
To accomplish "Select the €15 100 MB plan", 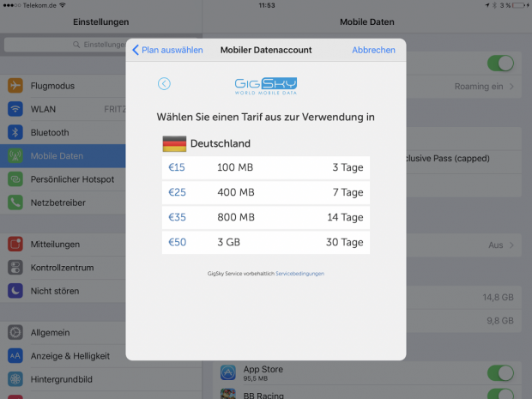I will click(x=266, y=167).
